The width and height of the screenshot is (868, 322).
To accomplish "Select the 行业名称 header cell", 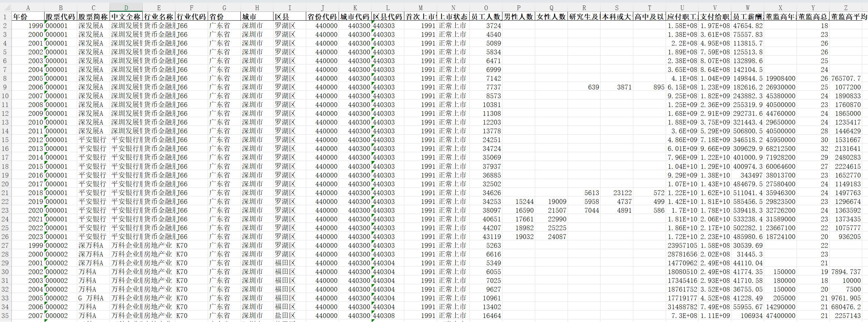I will coord(159,17).
